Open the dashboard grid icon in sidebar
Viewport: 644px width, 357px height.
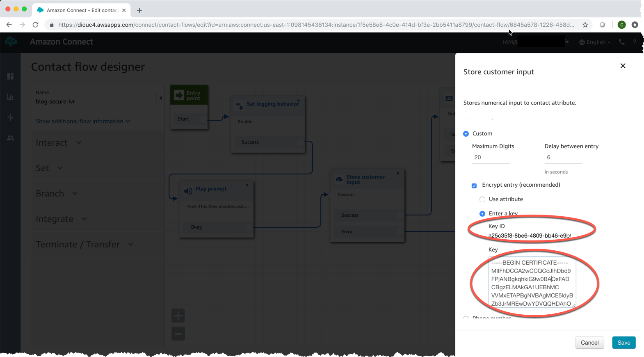10,76
